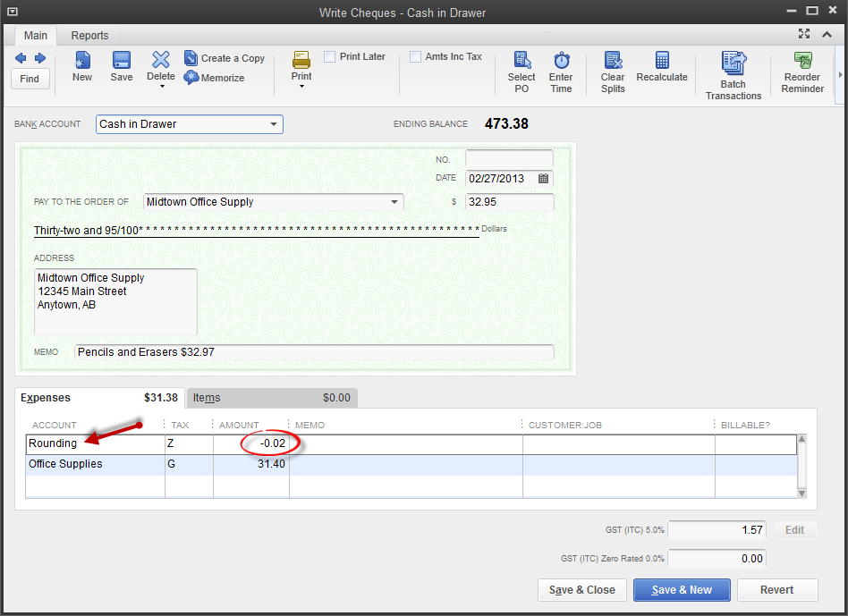Click the New cheque icon
The height and width of the screenshot is (616, 848).
(82, 60)
